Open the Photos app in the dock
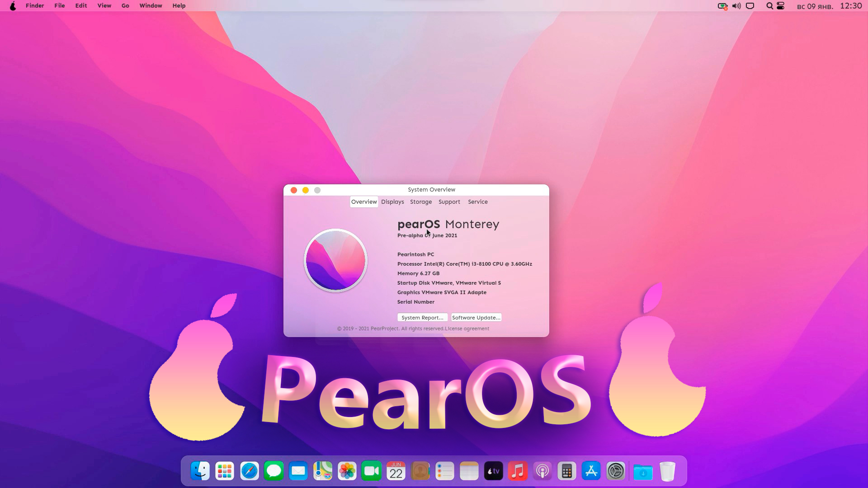The height and width of the screenshot is (488, 868). point(347,471)
